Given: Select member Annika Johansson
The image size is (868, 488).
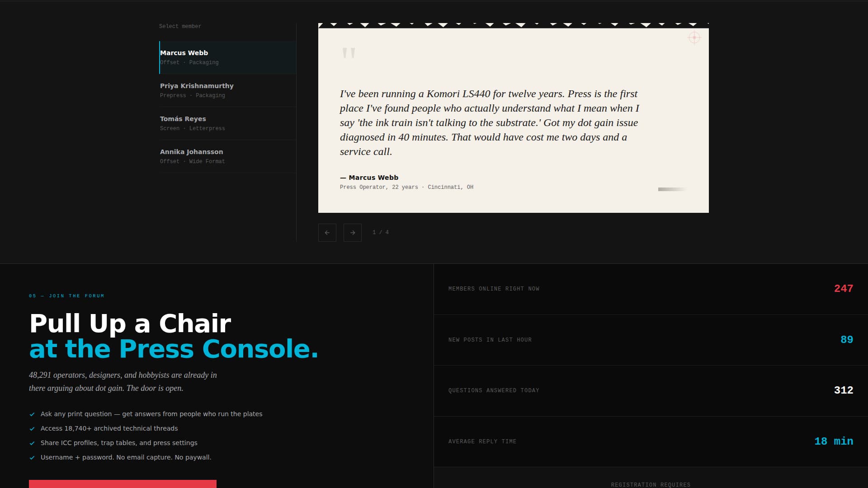Looking at the screenshot, I should tap(227, 156).
